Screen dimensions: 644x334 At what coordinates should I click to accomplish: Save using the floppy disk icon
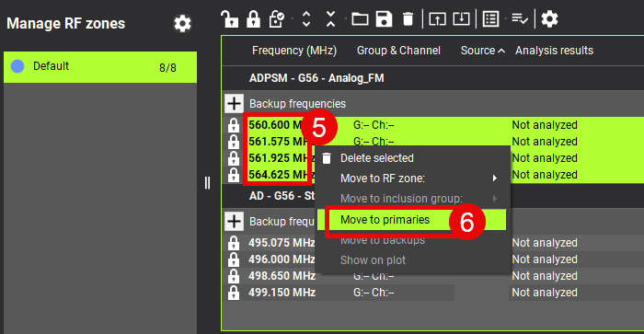384,19
